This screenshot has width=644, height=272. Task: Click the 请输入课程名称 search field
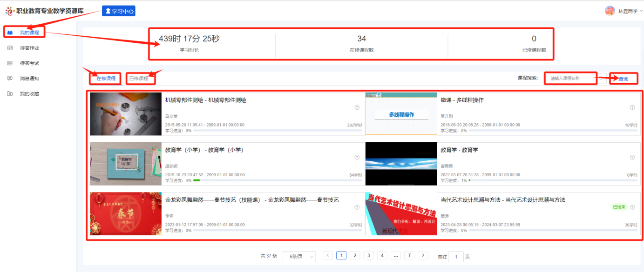pyautogui.click(x=570, y=78)
